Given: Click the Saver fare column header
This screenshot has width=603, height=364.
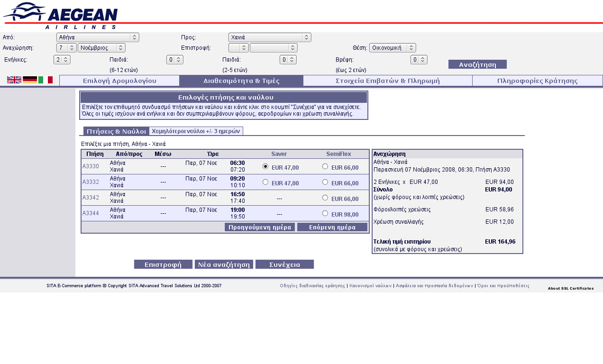Looking at the screenshot, I should coord(279,154).
